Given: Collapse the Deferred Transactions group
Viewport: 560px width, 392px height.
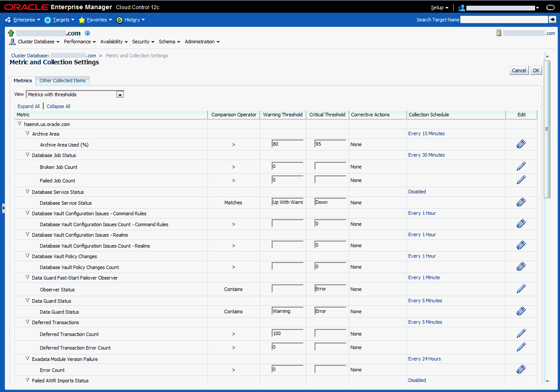Looking at the screenshot, I should click(x=27, y=322).
